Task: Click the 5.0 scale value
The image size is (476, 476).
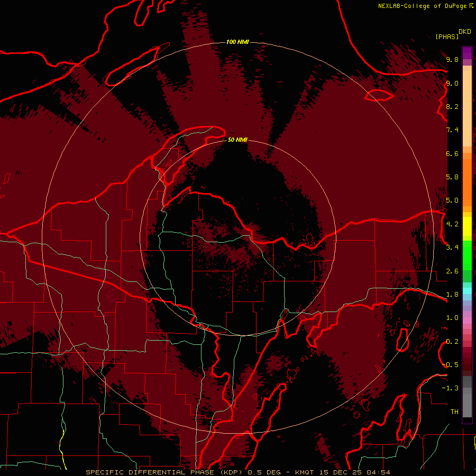Action: 452,200
